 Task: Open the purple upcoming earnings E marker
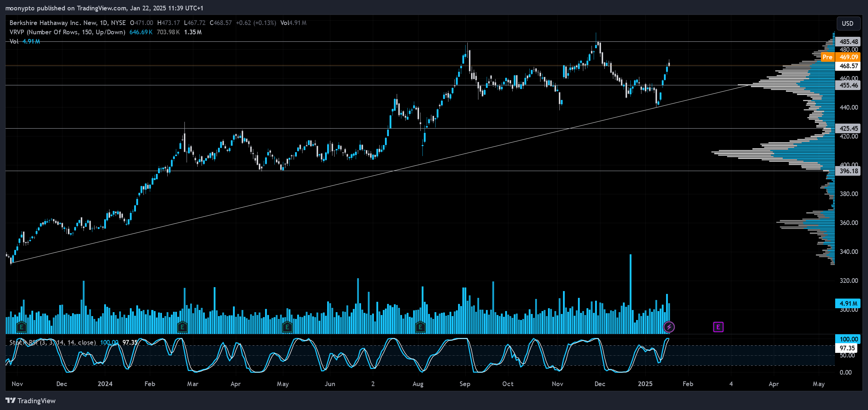[718, 327]
